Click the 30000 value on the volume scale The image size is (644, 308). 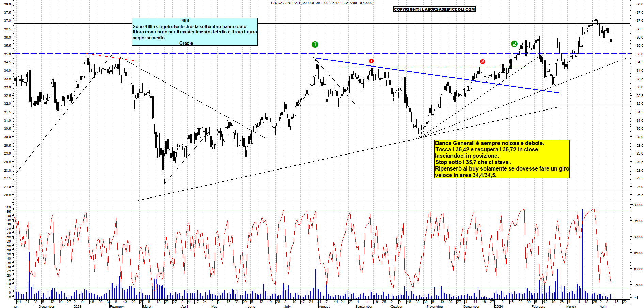pyautogui.click(x=638, y=205)
